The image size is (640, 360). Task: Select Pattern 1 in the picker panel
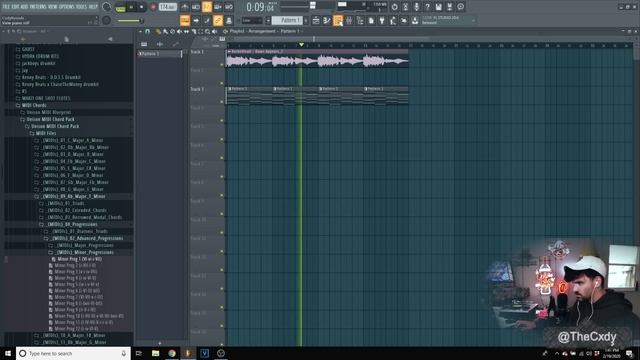pyautogui.click(x=159, y=53)
